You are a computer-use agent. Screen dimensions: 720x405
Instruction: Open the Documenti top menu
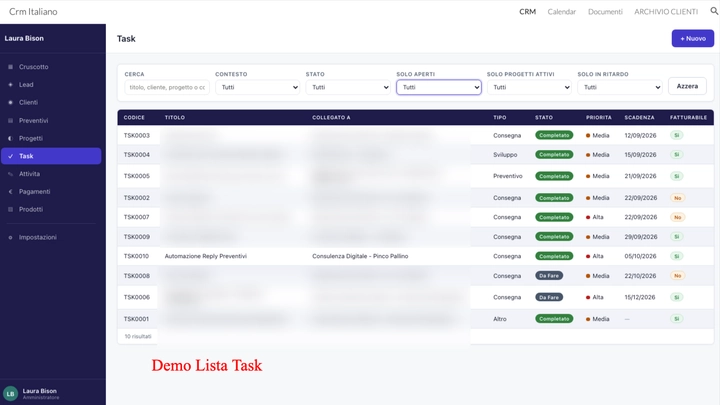pos(605,11)
